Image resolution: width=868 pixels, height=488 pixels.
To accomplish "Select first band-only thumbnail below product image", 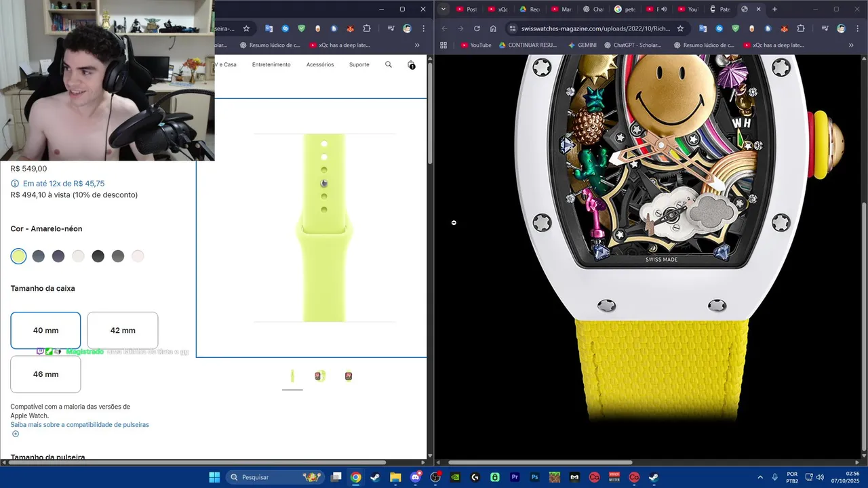I will tap(292, 376).
